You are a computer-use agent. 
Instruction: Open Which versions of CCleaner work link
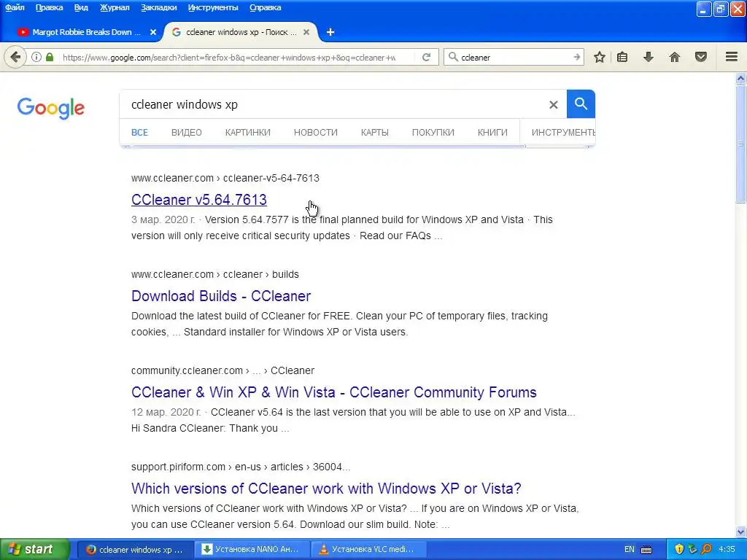(326, 488)
